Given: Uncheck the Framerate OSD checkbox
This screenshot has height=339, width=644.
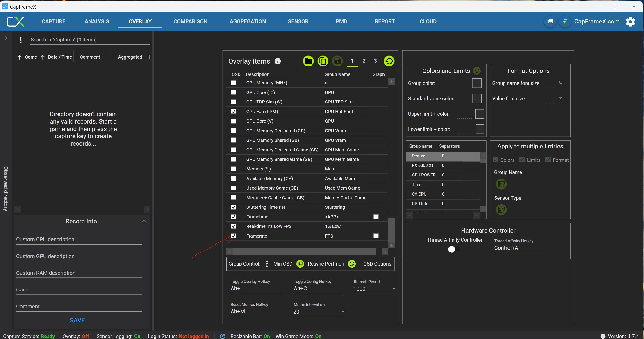Looking at the screenshot, I should (x=233, y=236).
